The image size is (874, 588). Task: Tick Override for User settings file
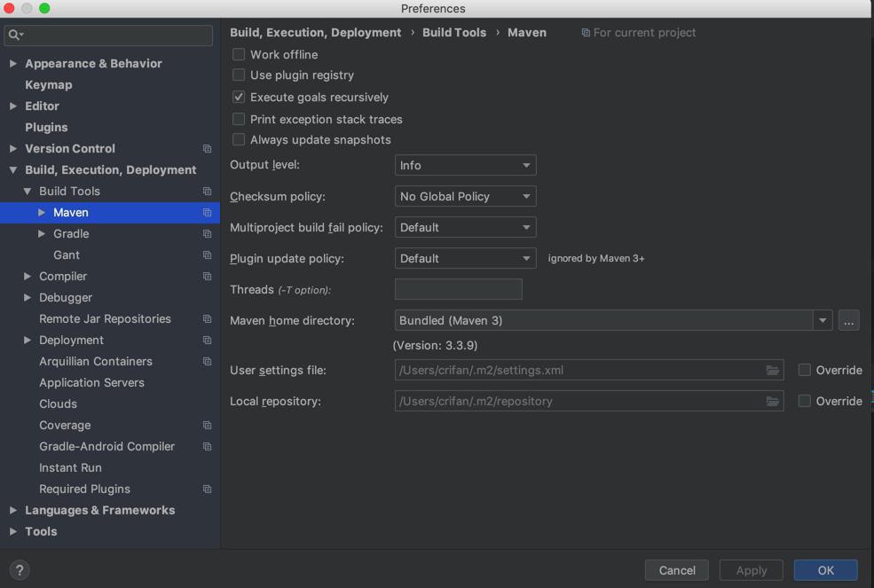pos(805,370)
